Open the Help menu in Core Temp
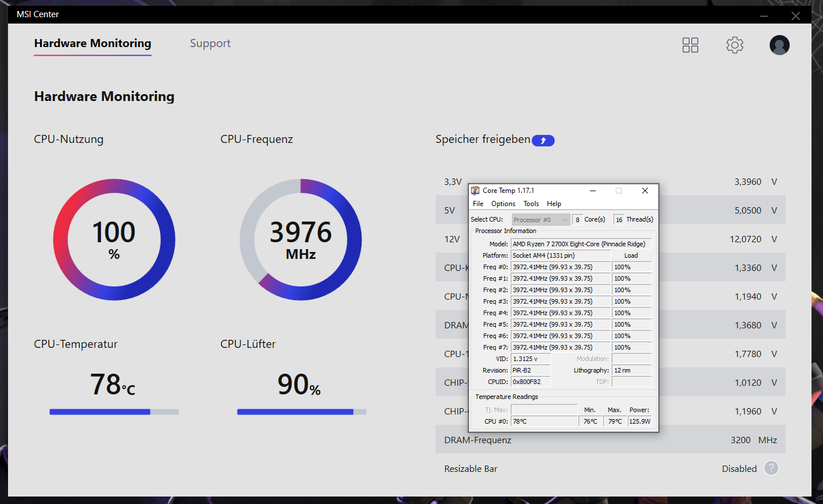 554,204
